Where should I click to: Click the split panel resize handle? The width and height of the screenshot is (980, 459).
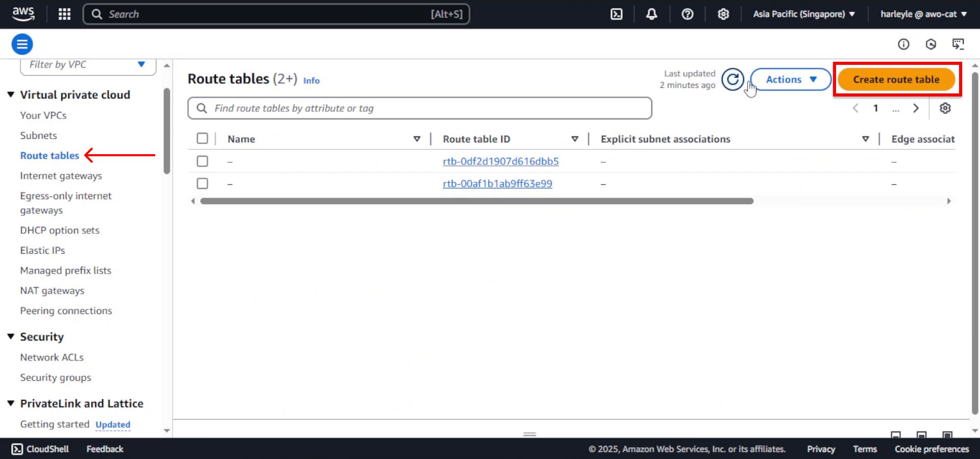[x=530, y=434]
